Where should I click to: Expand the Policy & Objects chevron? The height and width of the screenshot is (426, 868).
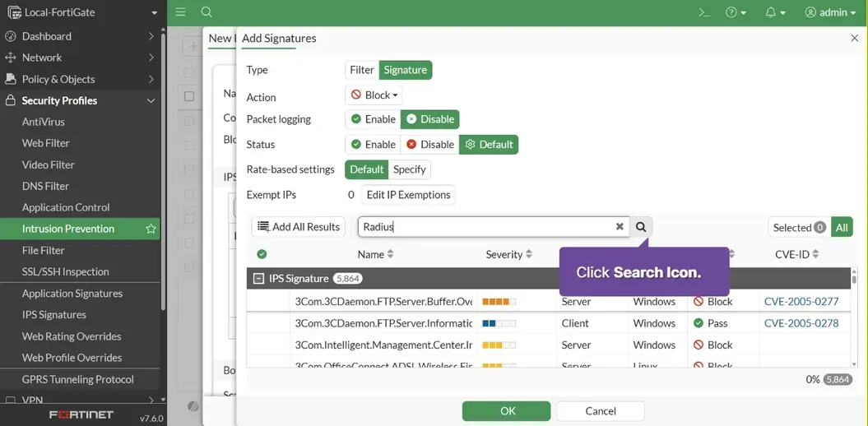pyautogui.click(x=151, y=79)
